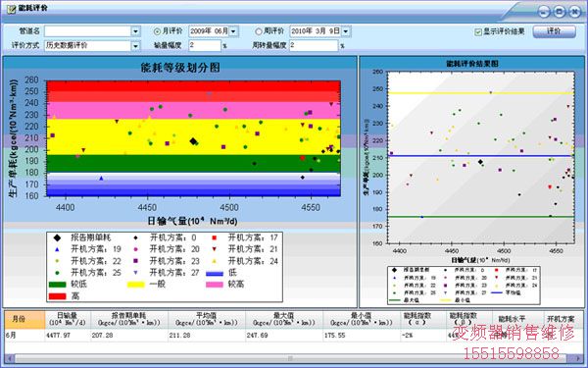Click the 6月 row cell
The image size is (588, 368).
tap(24, 336)
